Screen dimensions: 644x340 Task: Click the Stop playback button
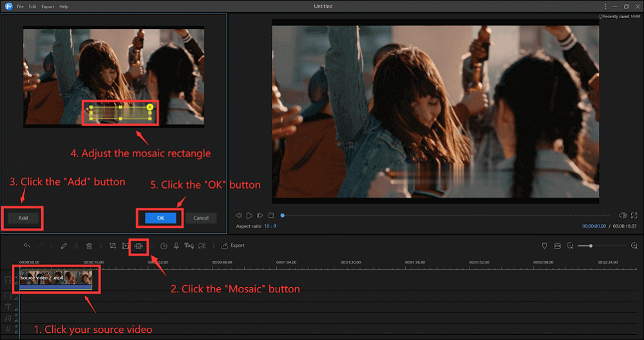(x=271, y=215)
